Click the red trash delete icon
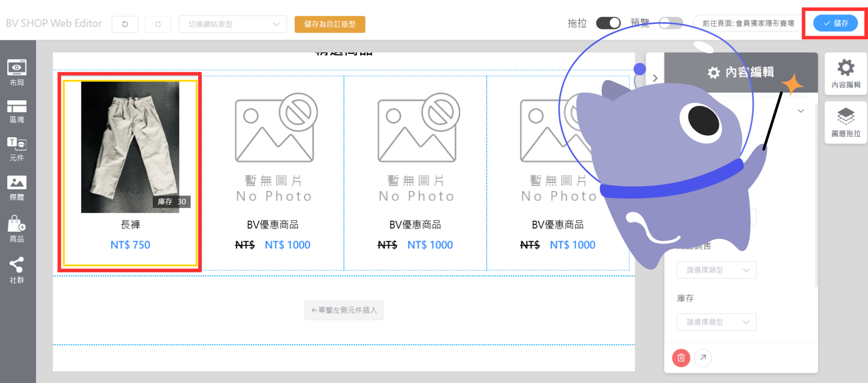The image size is (868, 383). pyautogui.click(x=681, y=358)
